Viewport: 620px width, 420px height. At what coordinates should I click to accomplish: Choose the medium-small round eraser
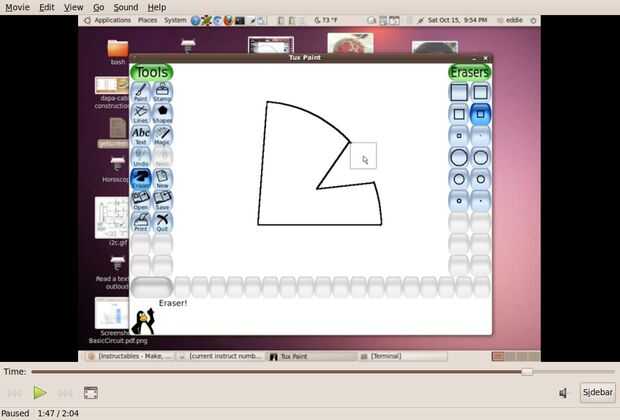480,179
